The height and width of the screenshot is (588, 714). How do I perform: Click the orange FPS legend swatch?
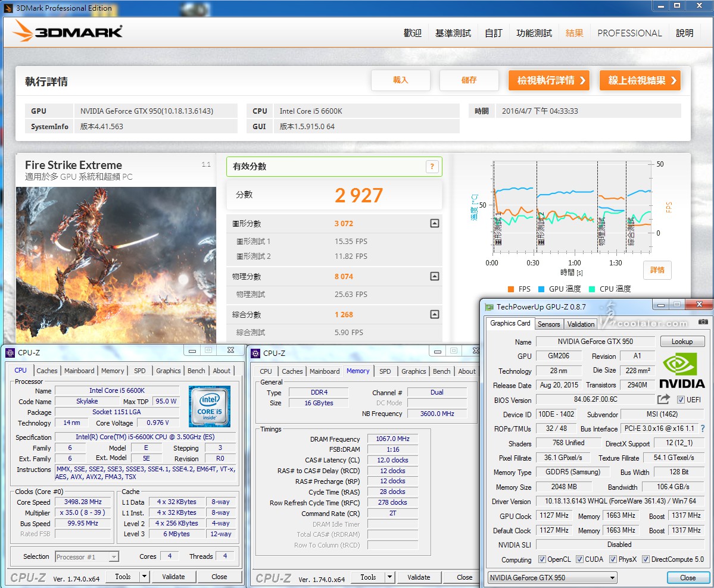point(511,289)
